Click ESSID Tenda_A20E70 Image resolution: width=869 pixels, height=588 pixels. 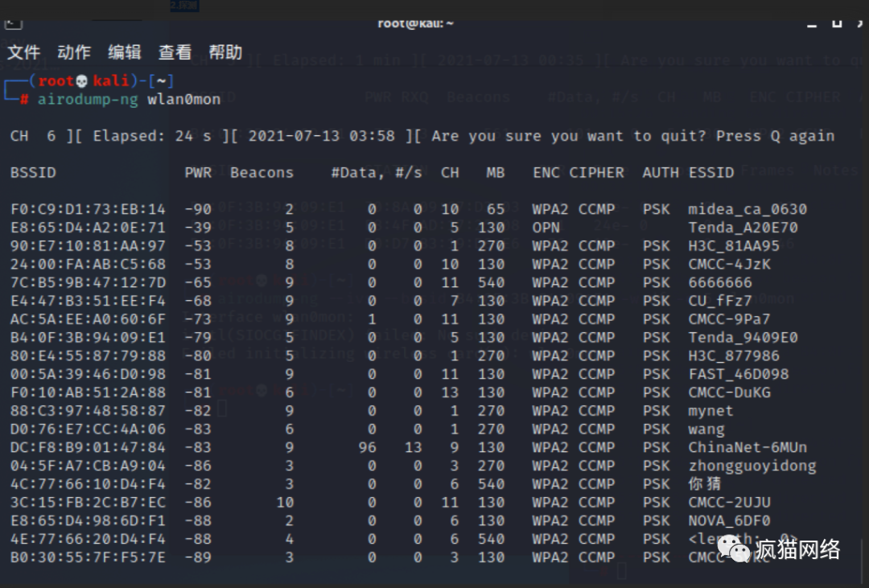pyautogui.click(x=743, y=227)
